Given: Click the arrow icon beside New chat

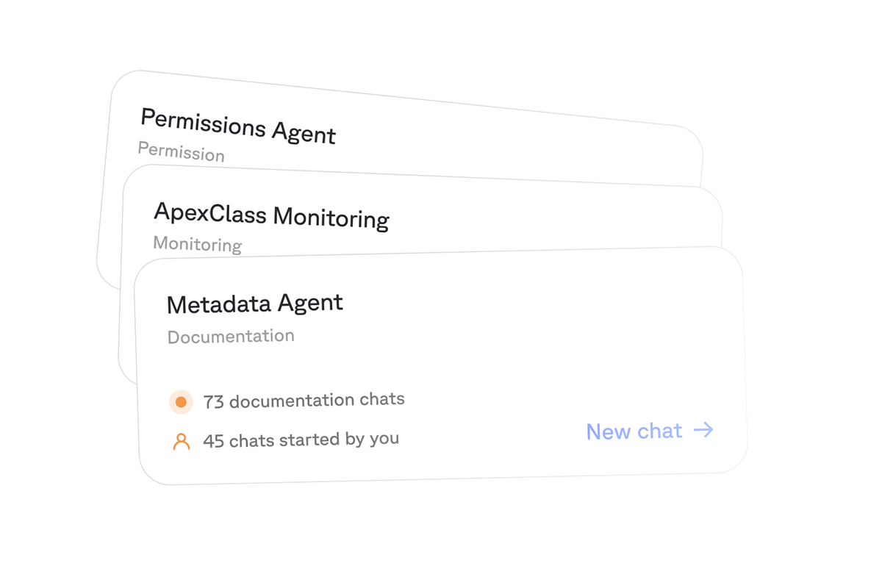Looking at the screenshot, I should (x=703, y=430).
